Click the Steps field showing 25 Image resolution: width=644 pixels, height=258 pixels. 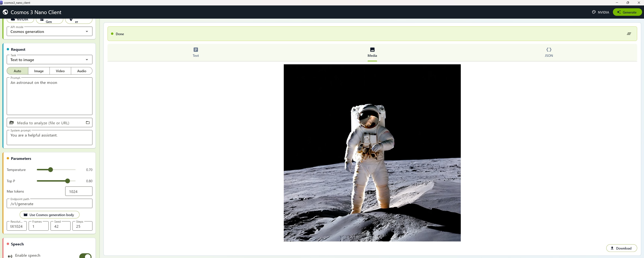click(x=82, y=226)
